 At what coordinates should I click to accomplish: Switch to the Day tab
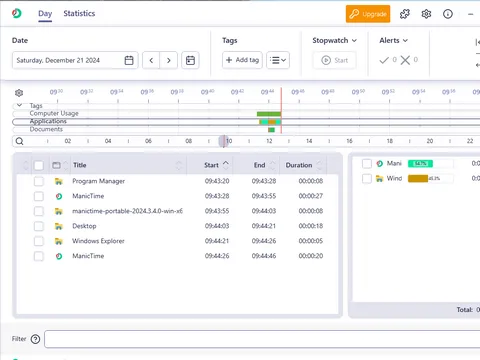(x=45, y=14)
